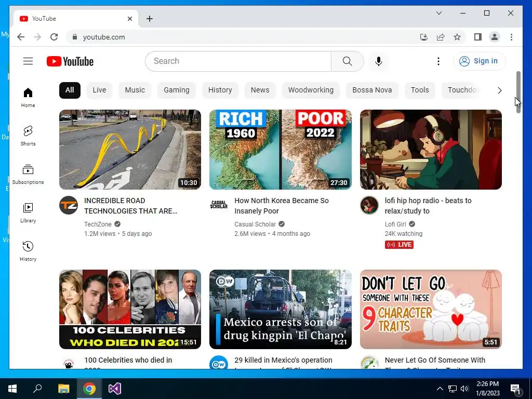
Task: Open Windows taskbar search
Action: click(37, 389)
